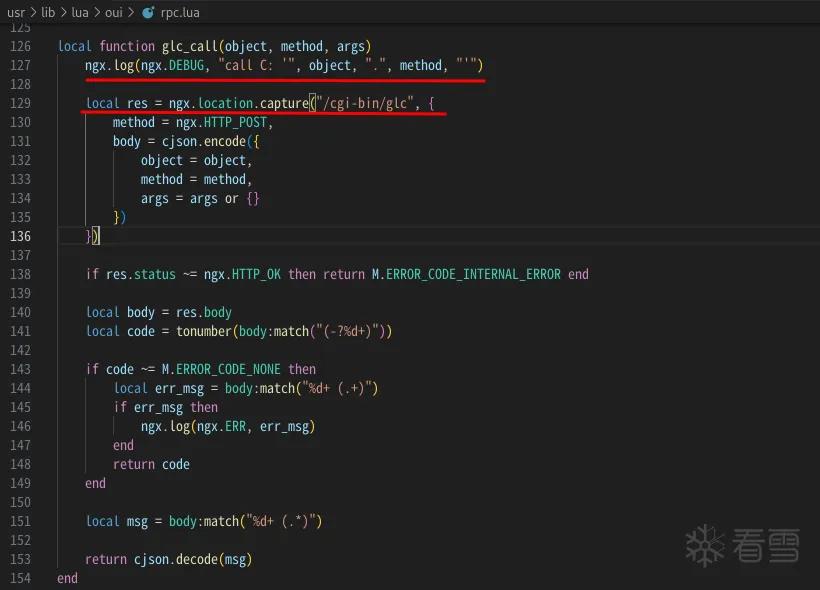Image resolution: width=820 pixels, height=590 pixels.
Task: Open the 'lib' breadcrumb folder
Action: 48,13
